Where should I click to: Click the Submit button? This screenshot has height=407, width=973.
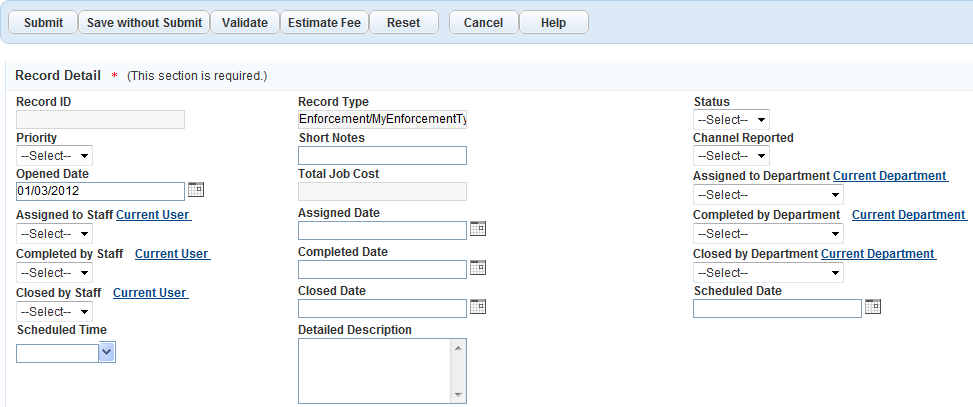43,23
